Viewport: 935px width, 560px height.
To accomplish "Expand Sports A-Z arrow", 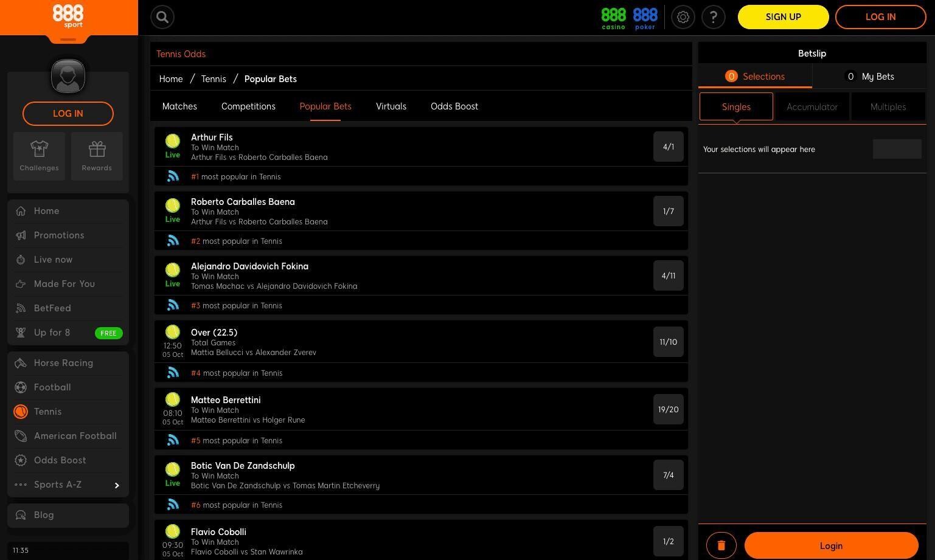I will 117,485.
